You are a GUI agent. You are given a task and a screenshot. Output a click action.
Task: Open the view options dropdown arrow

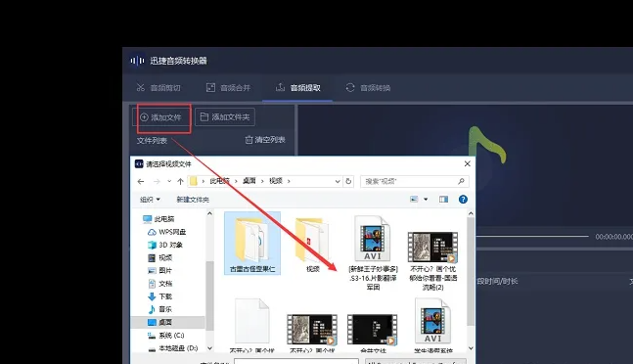[426, 200]
